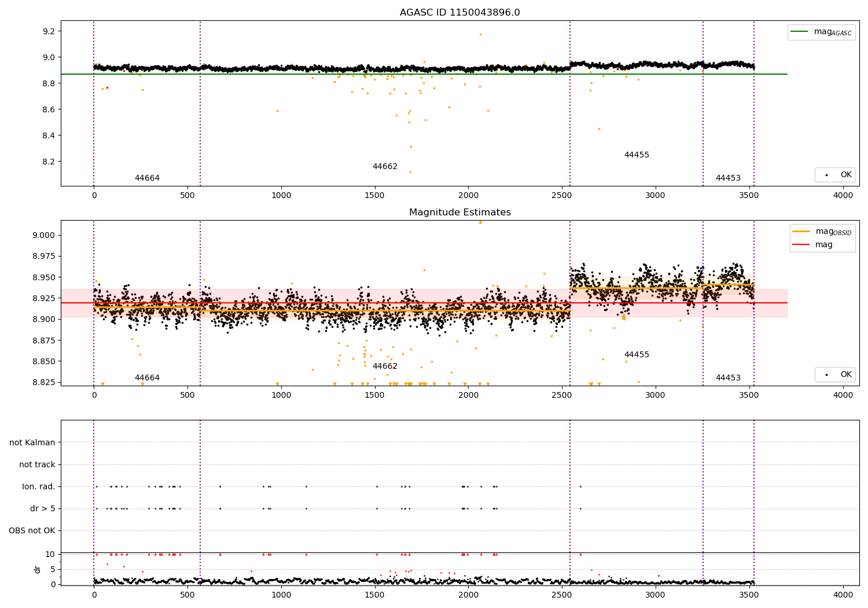Click the green line swatch in the mag AGASC legend
Image resolution: width=868 pixels, height=608 pixels.
click(800, 32)
